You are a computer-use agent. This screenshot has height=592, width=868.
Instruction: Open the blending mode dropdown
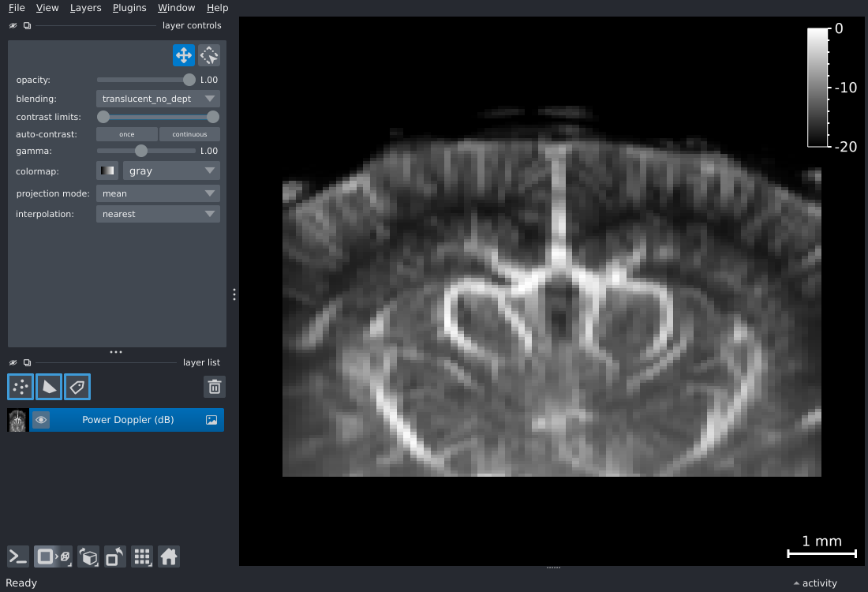click(x=159, y=99)
